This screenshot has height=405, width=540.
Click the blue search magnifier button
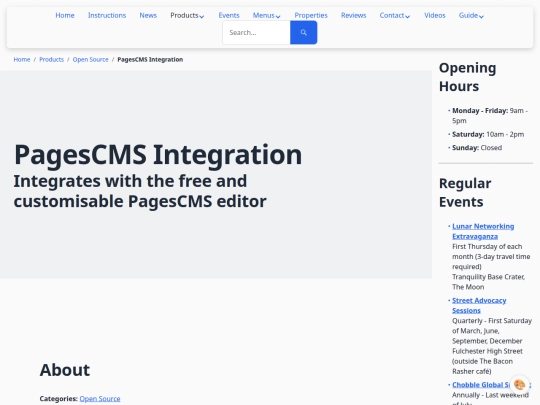point(303,32)
